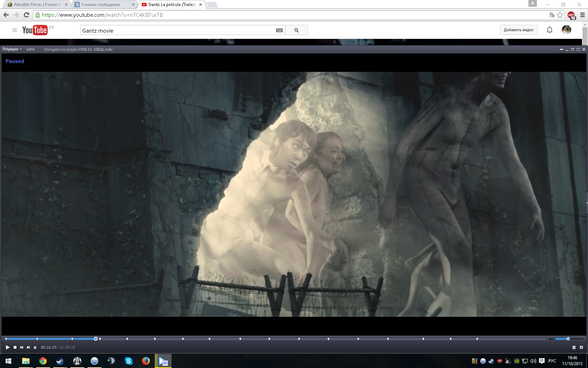Image resolution: width=588 pixels, height=368 pixels.
Task: Adjust the PotPlayer volume slider knob
Action: click(x=568, y=339)
